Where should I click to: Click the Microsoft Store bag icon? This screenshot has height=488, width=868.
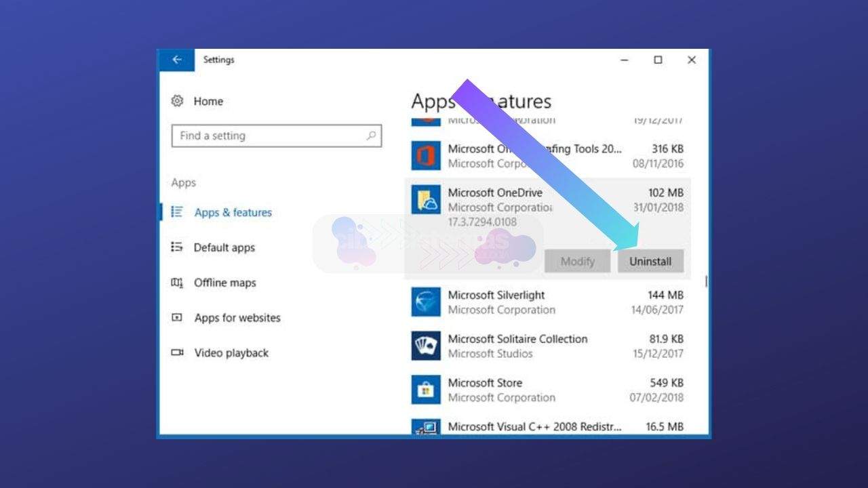426,390
